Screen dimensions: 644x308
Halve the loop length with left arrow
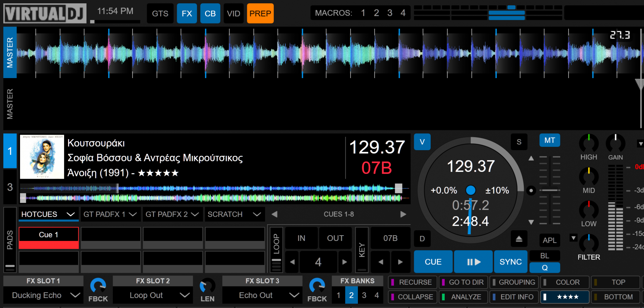(x=292, y=262)
